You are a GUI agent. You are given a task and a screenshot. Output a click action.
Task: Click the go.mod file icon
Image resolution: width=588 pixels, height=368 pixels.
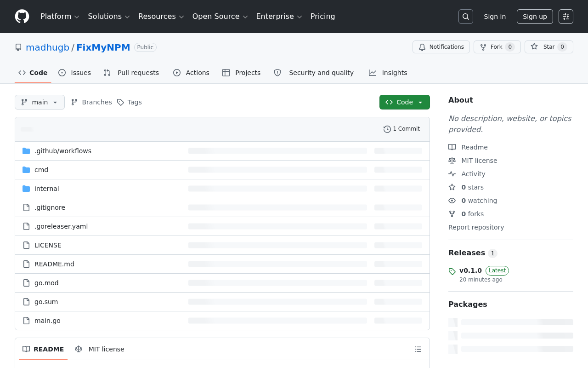point(26,283)
